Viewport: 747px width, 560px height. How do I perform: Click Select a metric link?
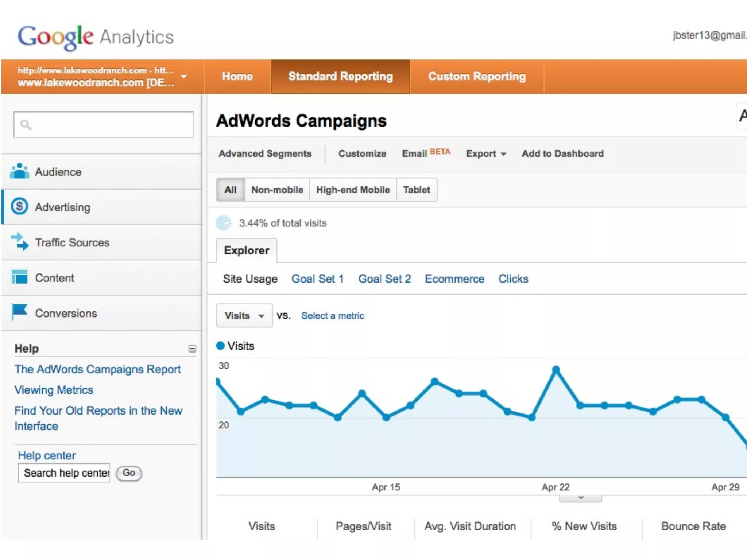pos(333,316)
